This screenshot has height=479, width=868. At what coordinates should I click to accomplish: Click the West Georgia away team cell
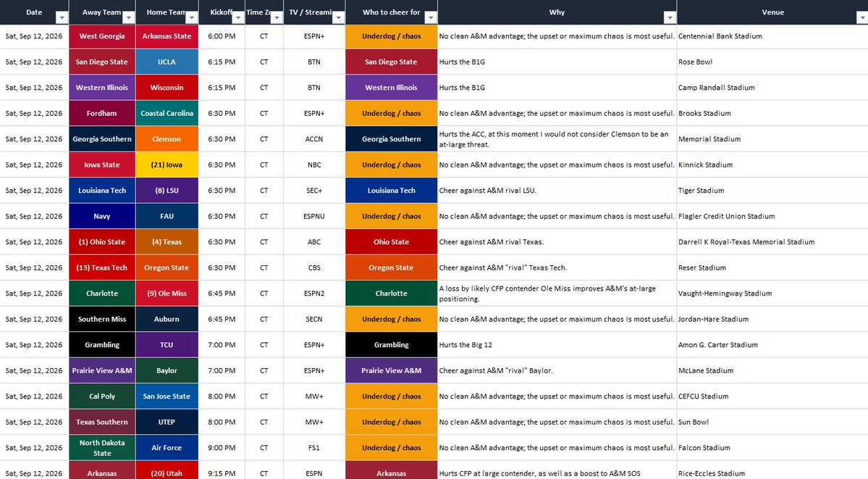pyautogui.click(x=102, y=36)
